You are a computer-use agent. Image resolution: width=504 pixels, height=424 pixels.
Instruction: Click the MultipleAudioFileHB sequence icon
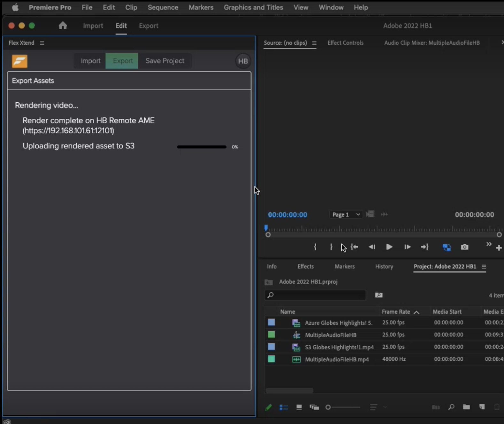click(296, 335)
